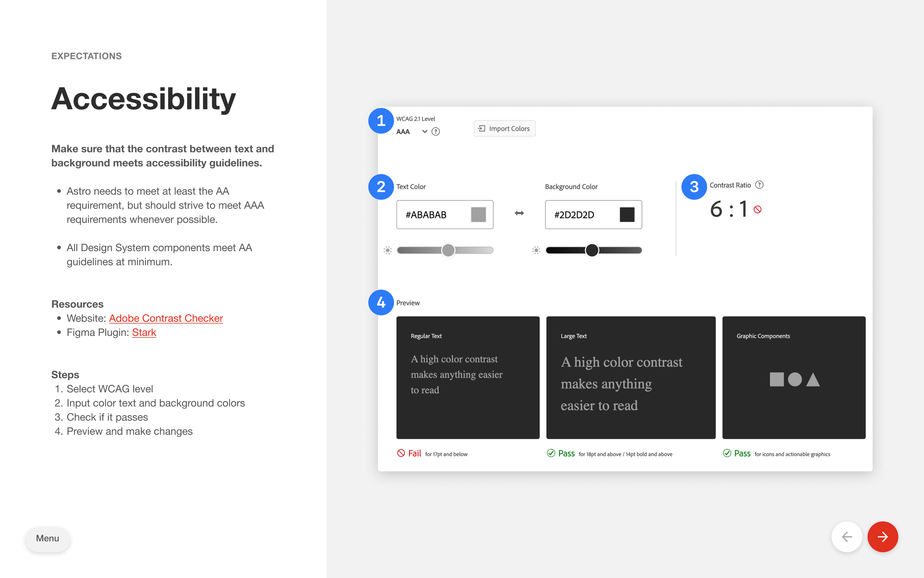924x578 pixels.
Task: Click the Contrast Ratio help icon
Action: point(760,185)
